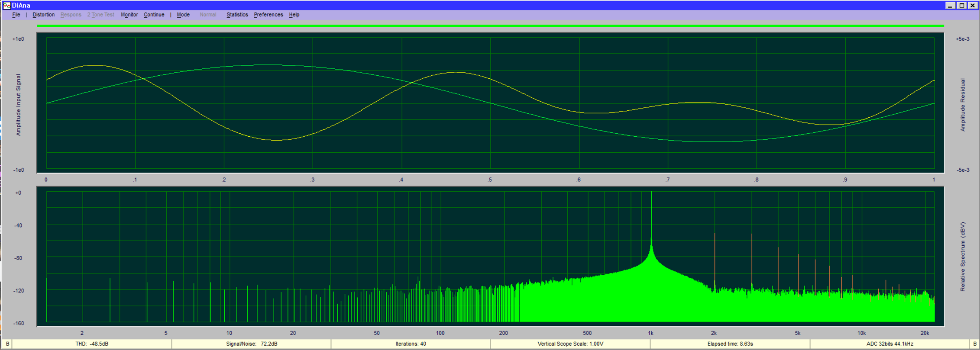980x350 pixels.
Task: Open the Mode menu
Action: pos(183,15)
